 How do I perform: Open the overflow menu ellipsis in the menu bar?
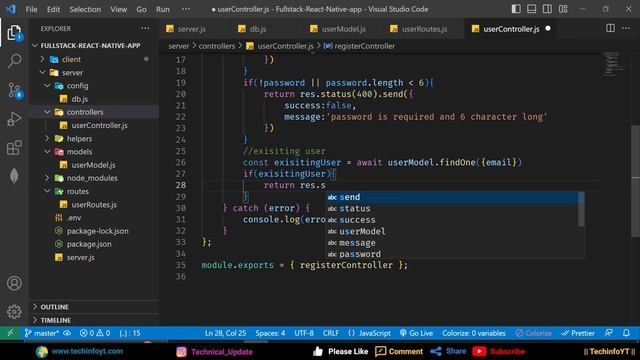coord(186,9)
